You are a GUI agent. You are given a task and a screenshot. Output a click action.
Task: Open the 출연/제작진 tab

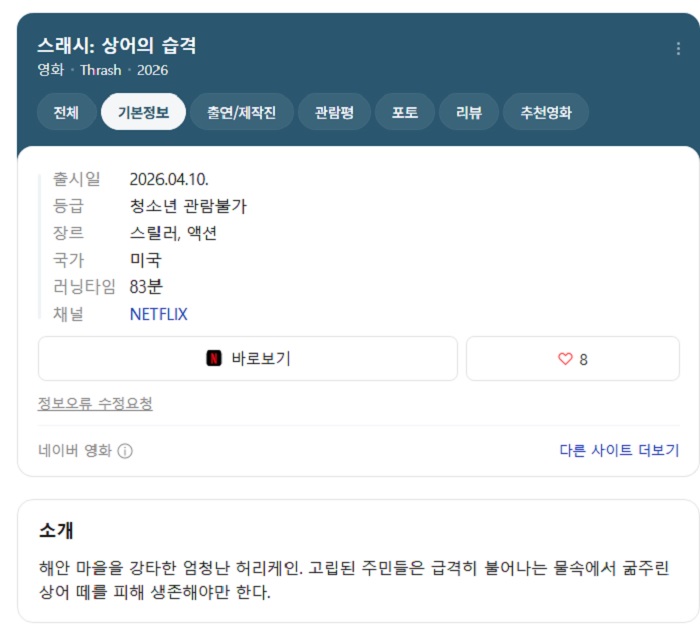point(241,112)
